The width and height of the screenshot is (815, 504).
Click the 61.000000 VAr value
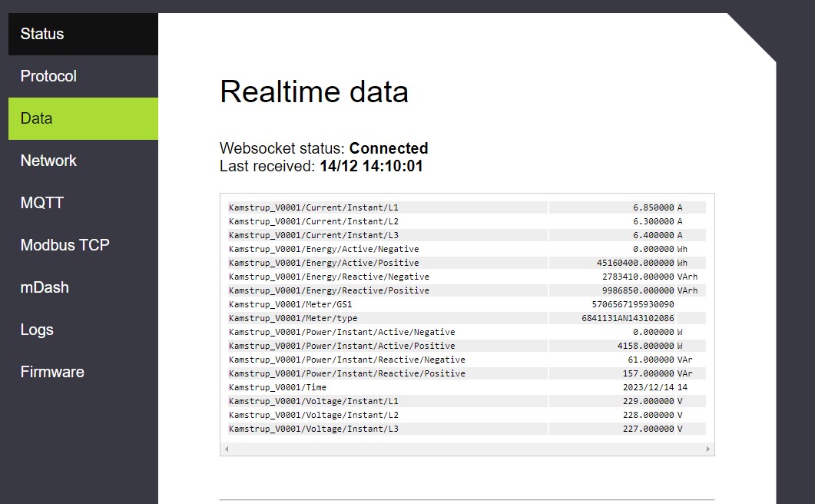click(651, 360)
